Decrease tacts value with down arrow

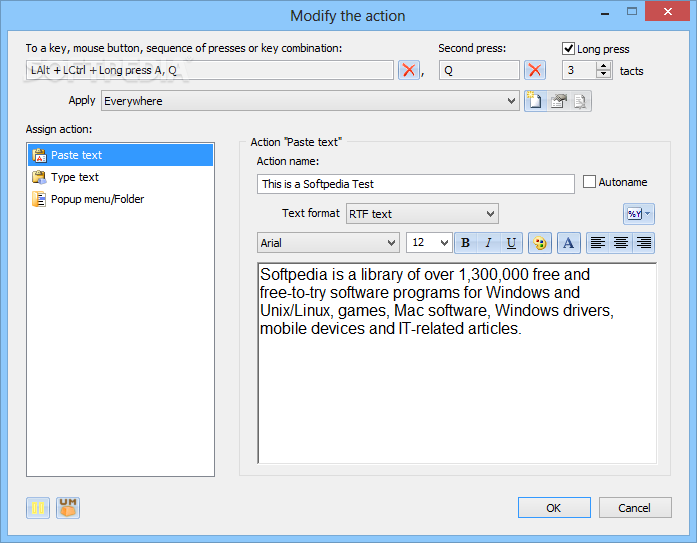point(603,75)
